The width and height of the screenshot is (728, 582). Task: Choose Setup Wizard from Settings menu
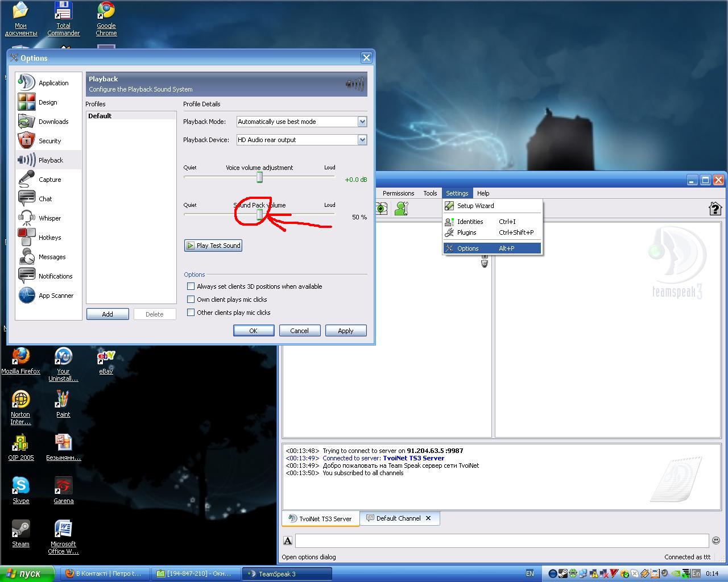tap(493, 206)
